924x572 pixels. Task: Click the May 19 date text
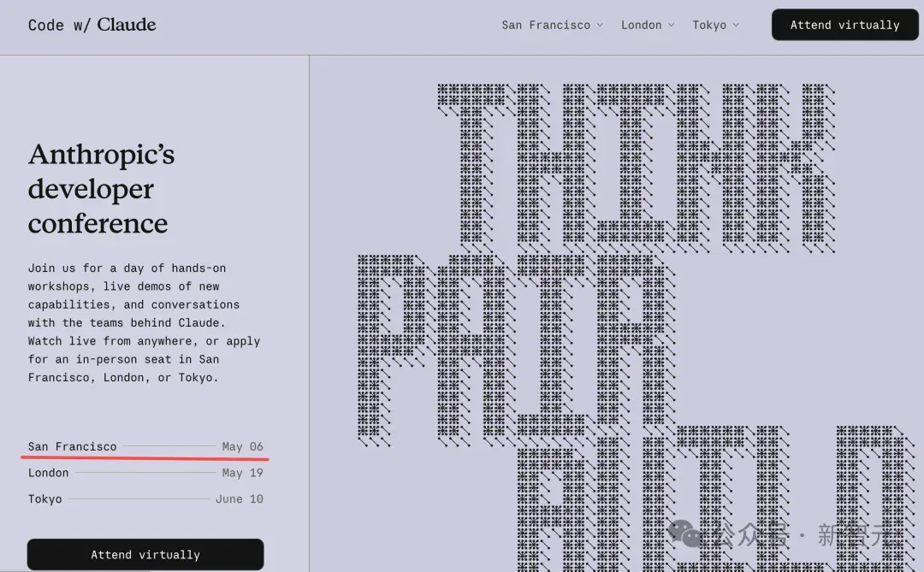tap(242, 473)
